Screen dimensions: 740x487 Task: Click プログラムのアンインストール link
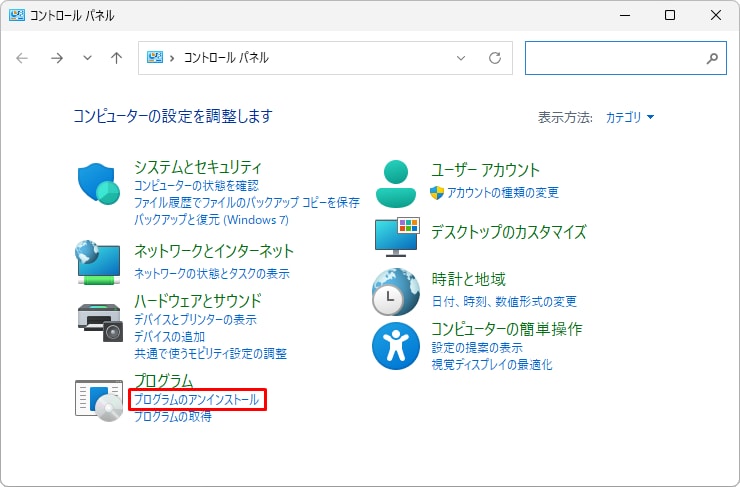pos(197,400)
